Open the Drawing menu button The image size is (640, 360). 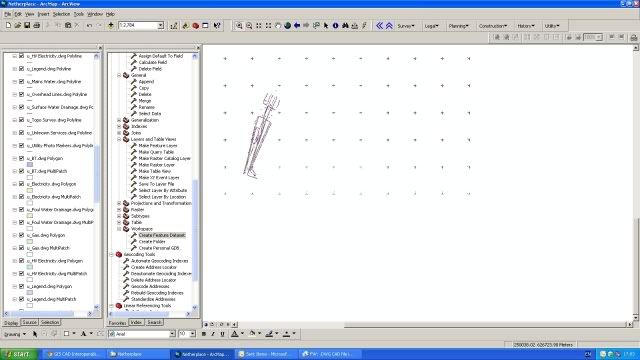click(15, 334)
